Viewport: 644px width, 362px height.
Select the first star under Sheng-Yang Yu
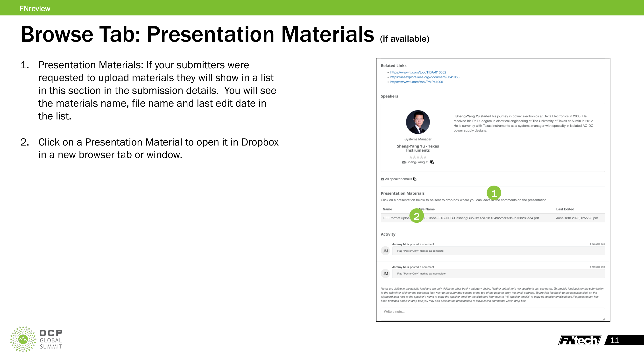pos(411,157)
